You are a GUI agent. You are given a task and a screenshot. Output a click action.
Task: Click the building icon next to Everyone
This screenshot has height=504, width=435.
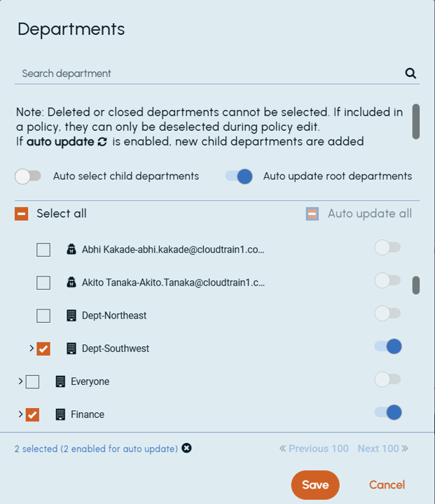coord(60,381)
